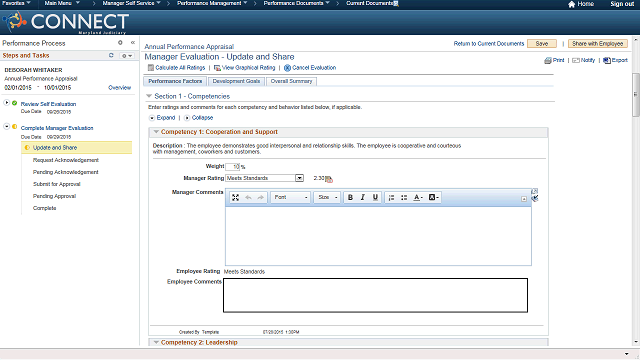Toggle italic formatting
This screenshot has height=360, width=640.
click(362, 198)
